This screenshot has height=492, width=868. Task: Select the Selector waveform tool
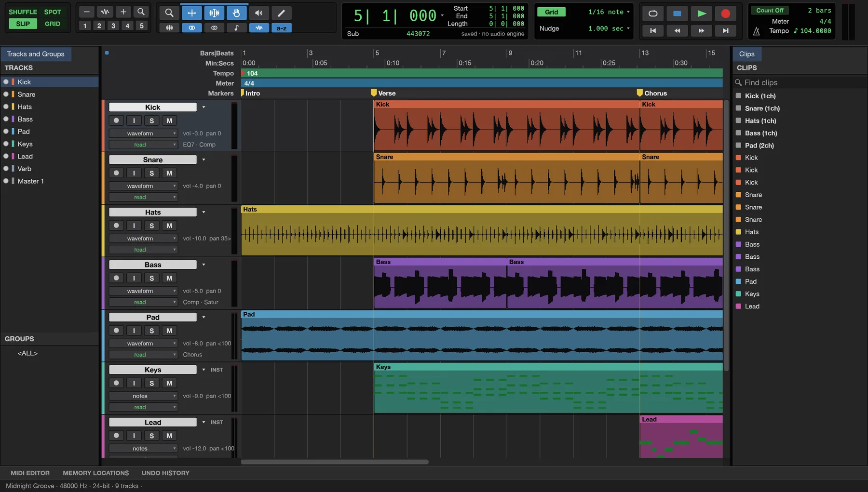[x=214, y=13]
